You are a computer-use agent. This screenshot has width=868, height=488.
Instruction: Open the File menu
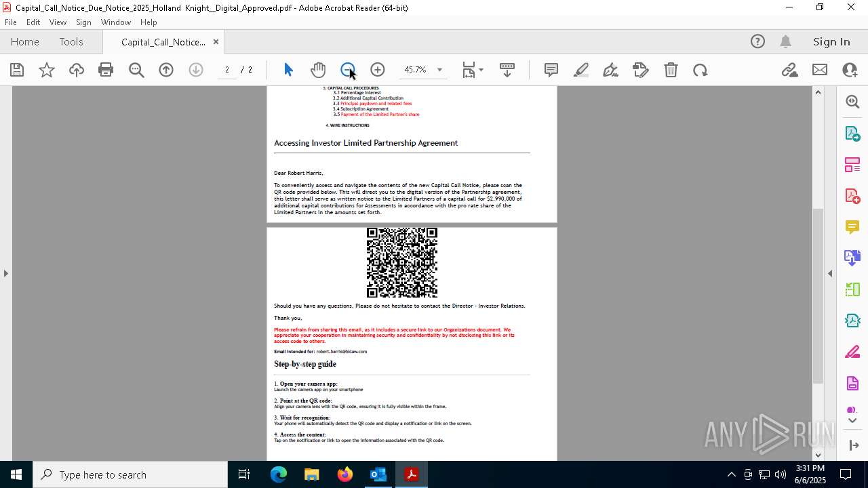[11, 22]
